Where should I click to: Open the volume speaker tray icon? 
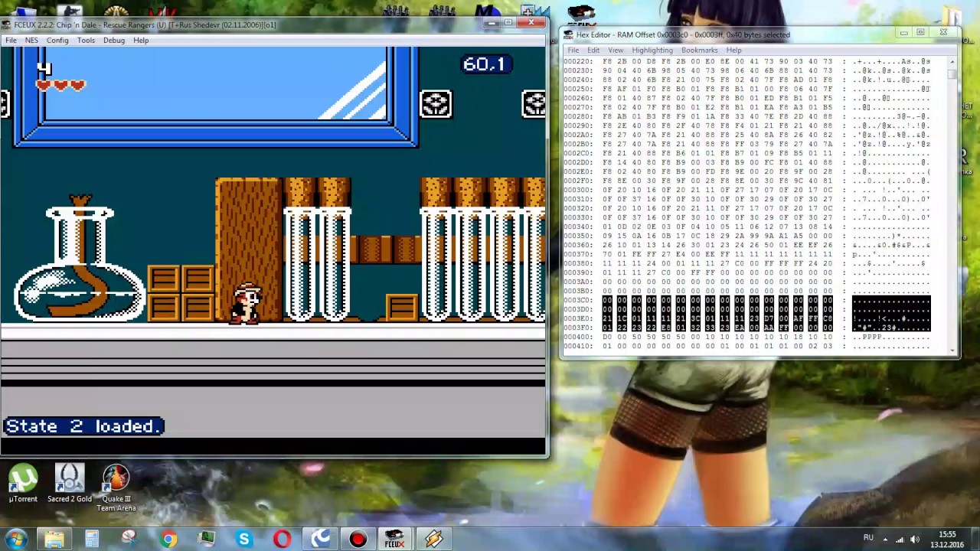pos(915,539)
